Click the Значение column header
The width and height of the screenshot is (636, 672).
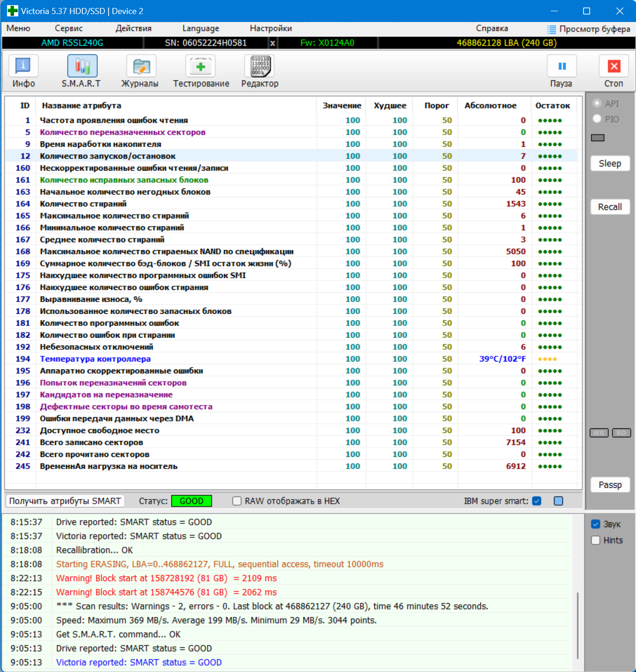pyautogui.click(x=342, y=106)
